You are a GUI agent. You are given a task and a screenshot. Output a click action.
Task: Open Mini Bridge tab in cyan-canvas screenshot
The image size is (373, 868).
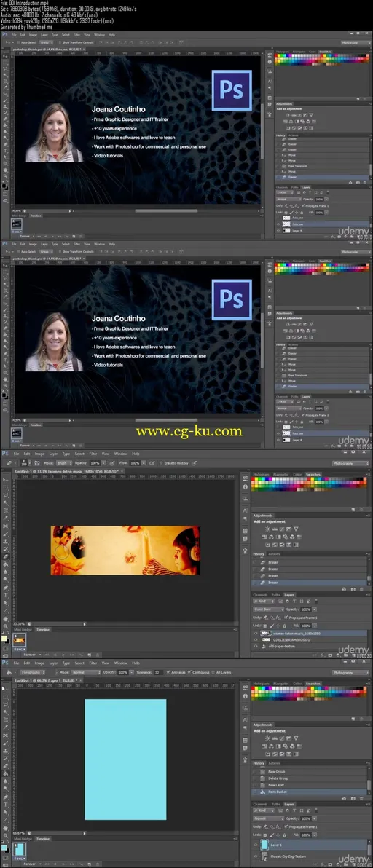click(x=24, y=839)
